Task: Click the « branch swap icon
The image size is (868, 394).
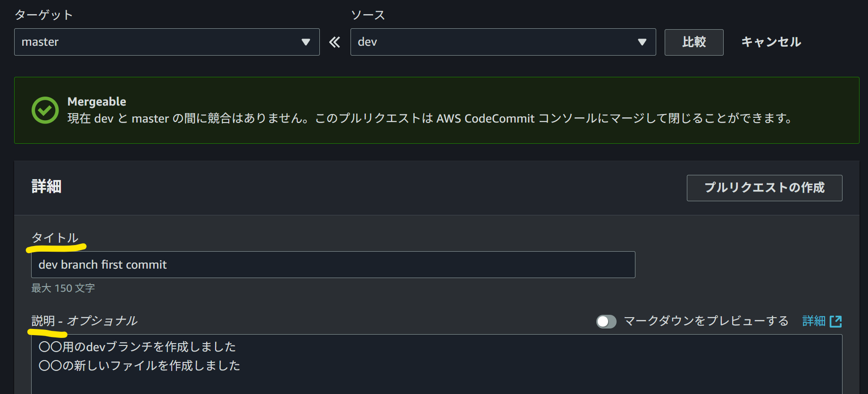Action: click(334, 42)
